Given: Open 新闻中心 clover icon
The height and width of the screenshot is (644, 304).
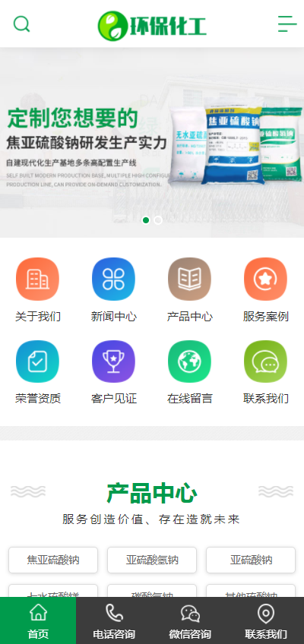Looking at the screenshot, I should pyautogui.click(x=113, y=279).
